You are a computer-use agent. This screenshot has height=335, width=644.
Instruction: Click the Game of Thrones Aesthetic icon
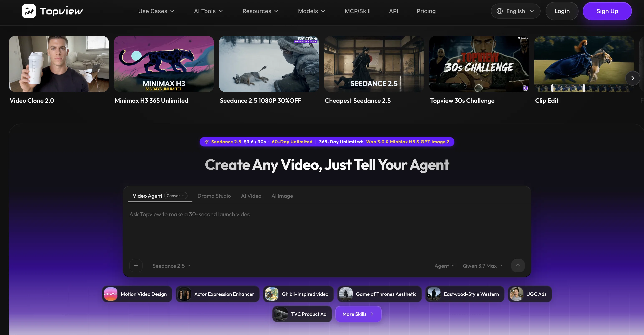click(346, 294)
